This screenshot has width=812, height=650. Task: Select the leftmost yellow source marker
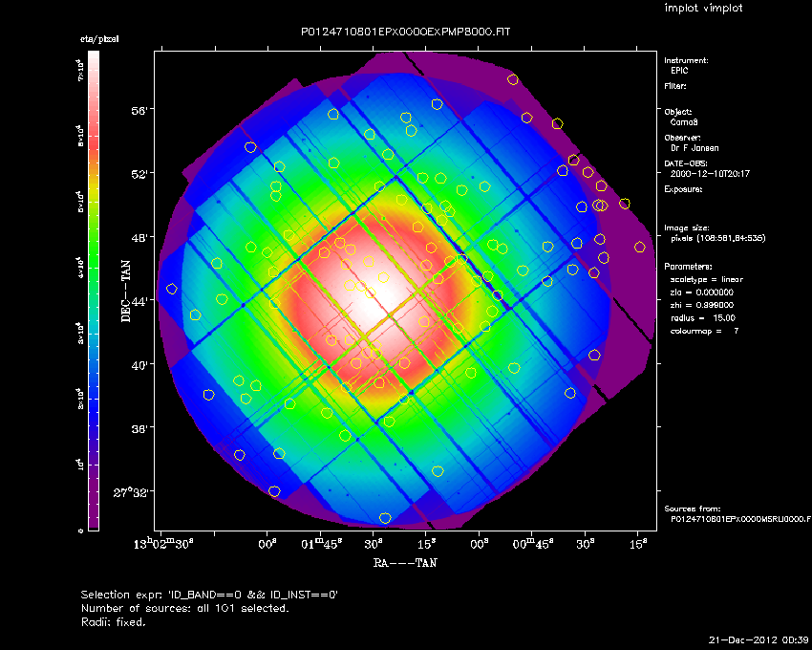click(171, 289)
